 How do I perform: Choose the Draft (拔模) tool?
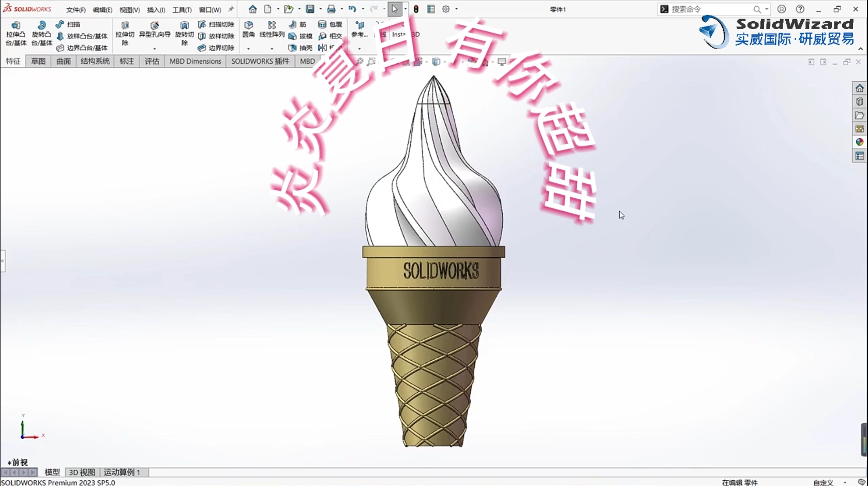point(301,36)
